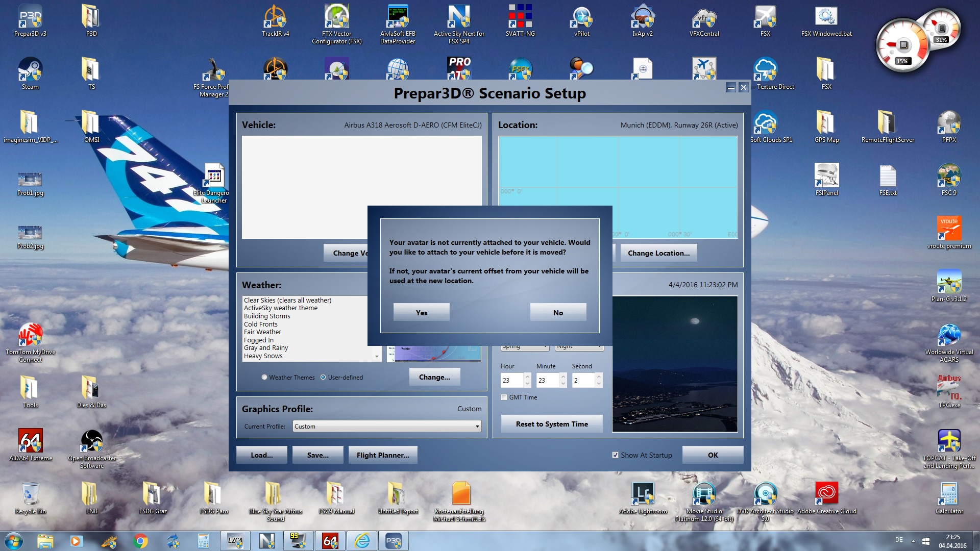Click the Load... scenario button

point(262,455)
